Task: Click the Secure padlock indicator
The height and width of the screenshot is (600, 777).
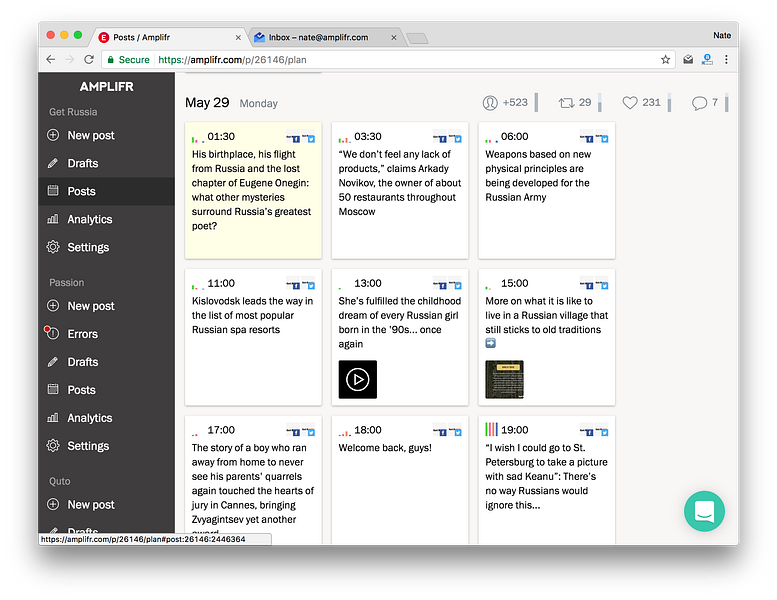Action: click(128, 59)
